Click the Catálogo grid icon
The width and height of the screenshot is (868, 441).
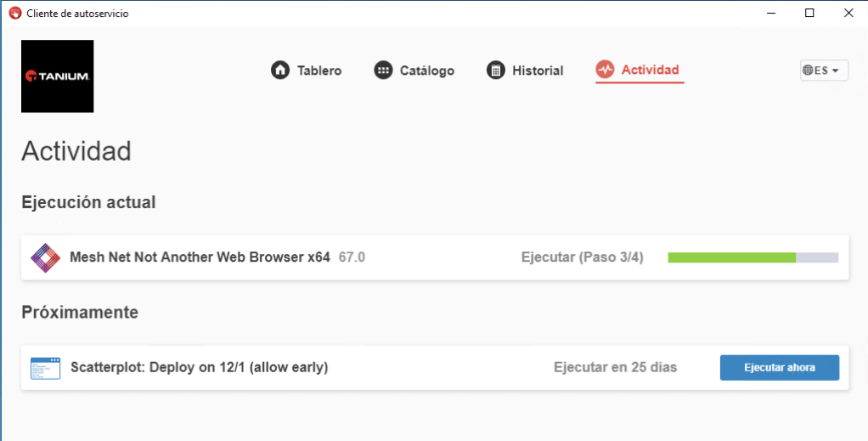[383, 71]
